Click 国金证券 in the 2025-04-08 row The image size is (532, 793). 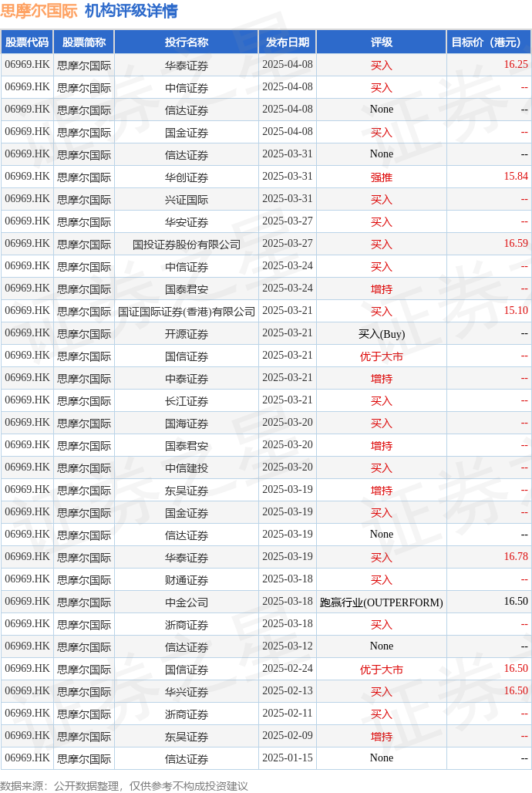[x=186, y=132]
